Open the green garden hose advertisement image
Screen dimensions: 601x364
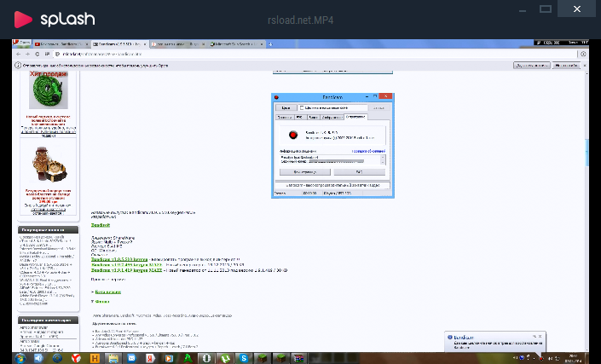click(x=49, y=92)
